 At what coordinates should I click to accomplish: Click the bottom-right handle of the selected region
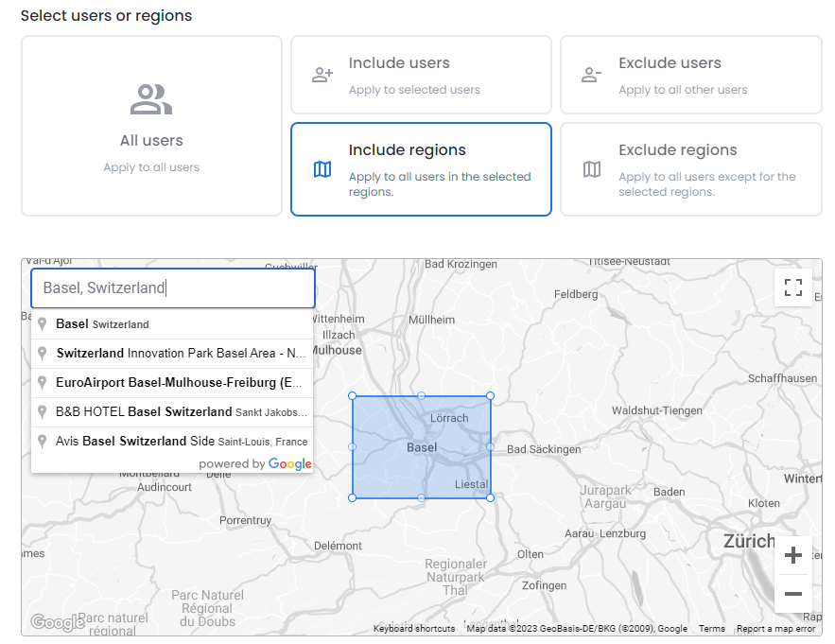point(490,497)
